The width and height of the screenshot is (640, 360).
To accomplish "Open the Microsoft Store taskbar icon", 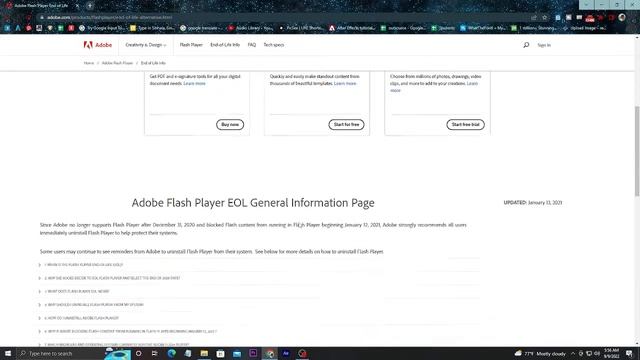I will click(x=220, y=353).
